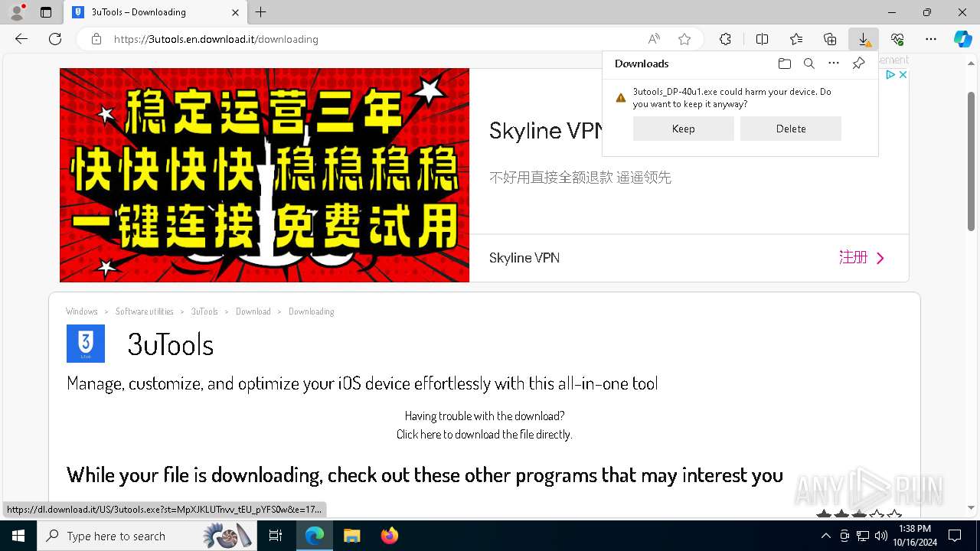
Task: Click the Skyline VPN ad headline
Action: pyautogui.click(x=545, y=130)
